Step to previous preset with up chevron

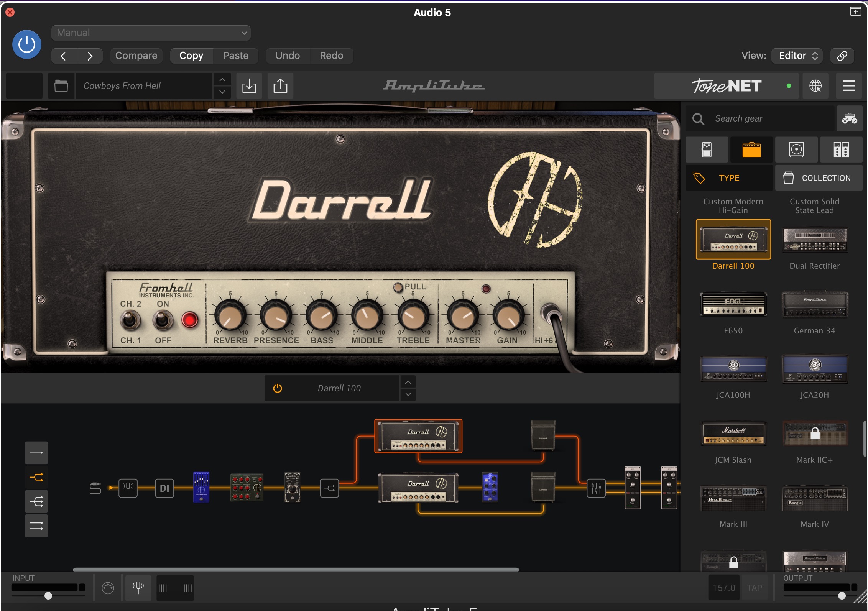[222, 80]
